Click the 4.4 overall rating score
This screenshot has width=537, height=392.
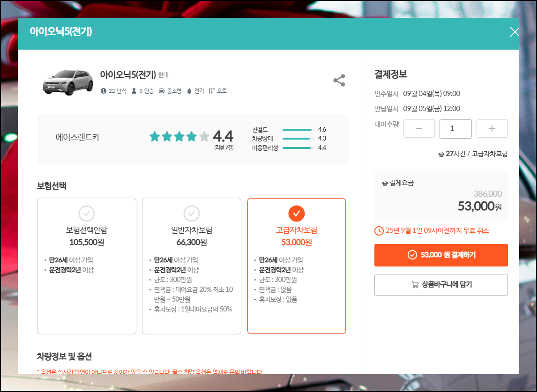click(223, 136)
